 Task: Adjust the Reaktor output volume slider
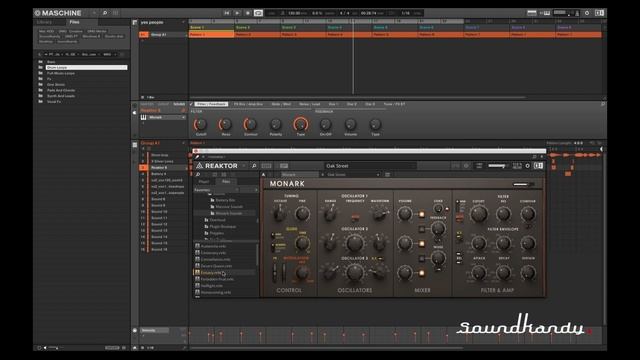pos(498,166)
